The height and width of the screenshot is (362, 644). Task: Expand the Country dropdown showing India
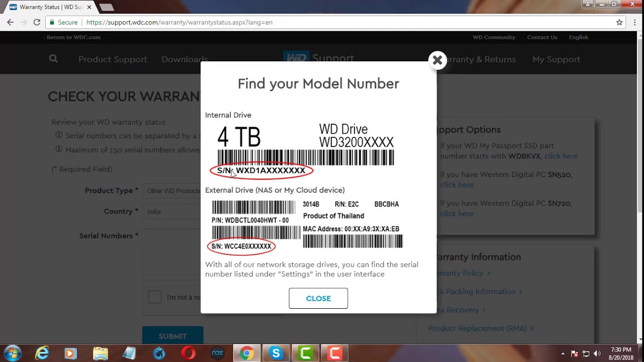point(173,212)
